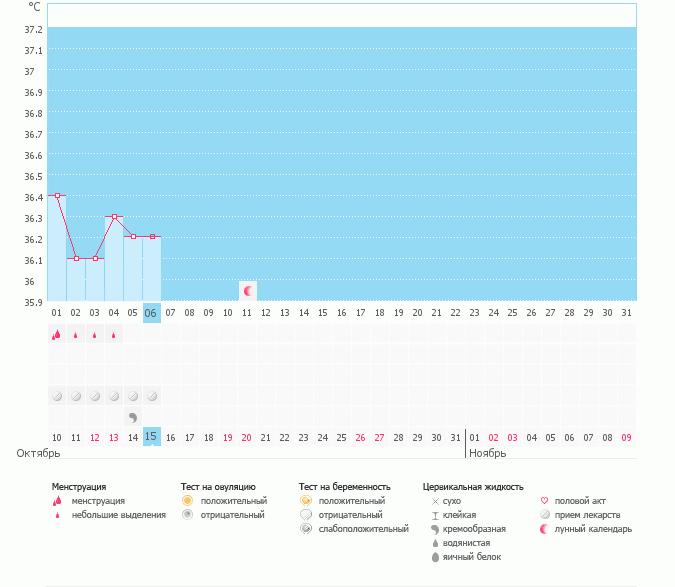Select the highlighted date 15 in October
The width and height of the screenshot is (675, 587).
tap(151, 437)
